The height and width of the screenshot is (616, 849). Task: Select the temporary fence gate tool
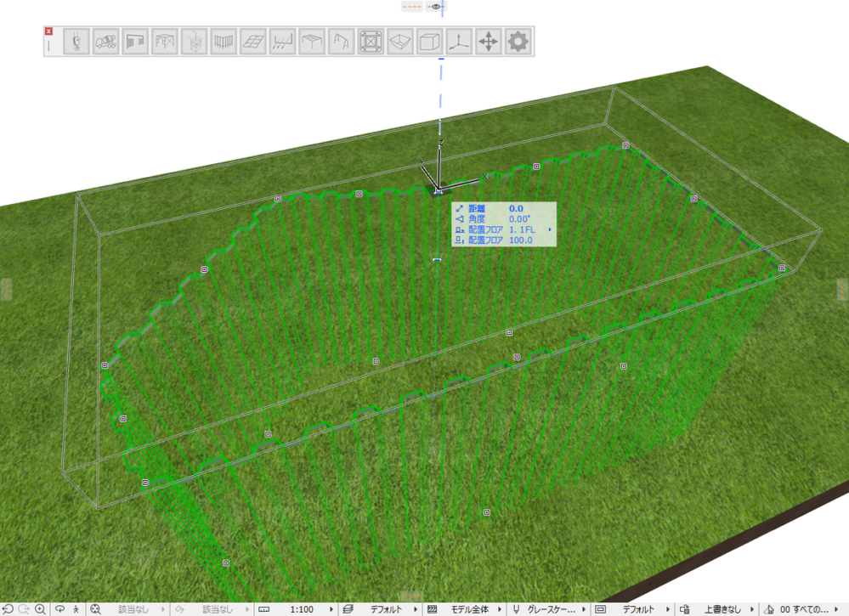[x=135, y=41]
